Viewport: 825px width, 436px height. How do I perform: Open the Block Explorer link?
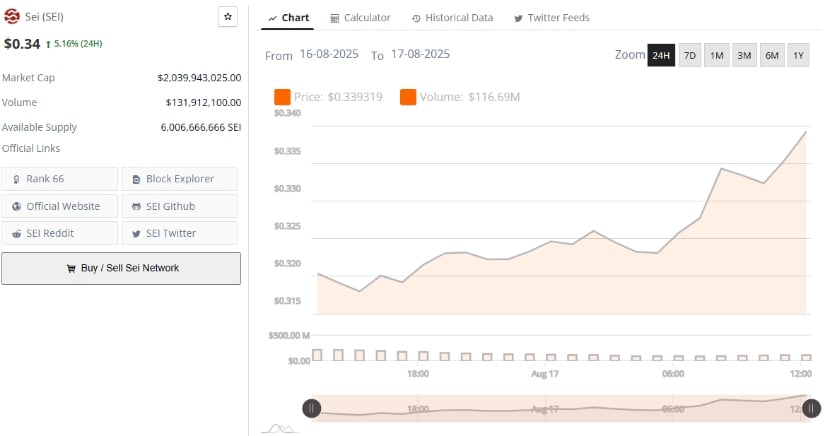click(x=179, y=179)
